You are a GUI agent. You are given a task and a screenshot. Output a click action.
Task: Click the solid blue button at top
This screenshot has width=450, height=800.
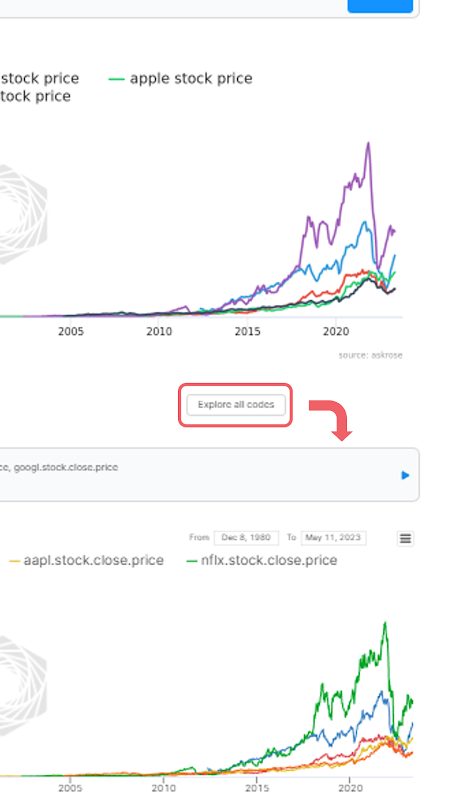tap(380, 6)
